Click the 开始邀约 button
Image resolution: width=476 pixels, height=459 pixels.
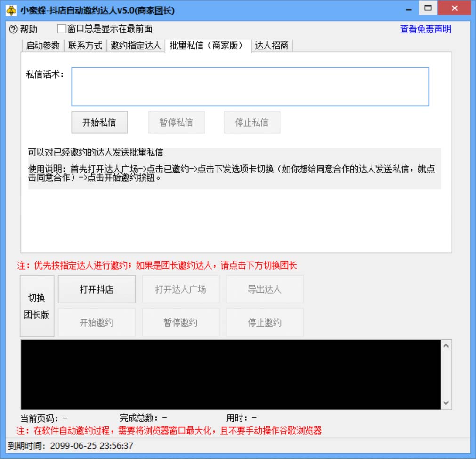(96, 322)
